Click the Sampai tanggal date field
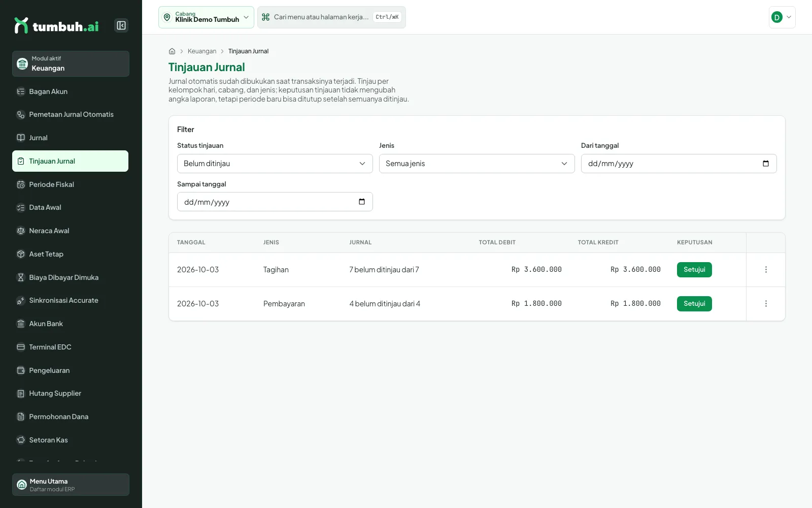Screen dimensions: 812x508 pyautogui.click(x=275, y=202)
